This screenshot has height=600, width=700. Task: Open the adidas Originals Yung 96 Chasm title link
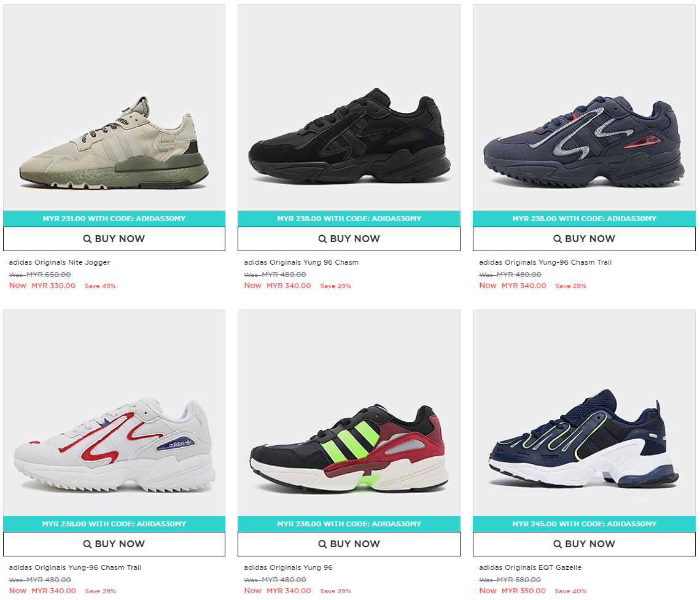pyautogui.click(x=301, y=262)
